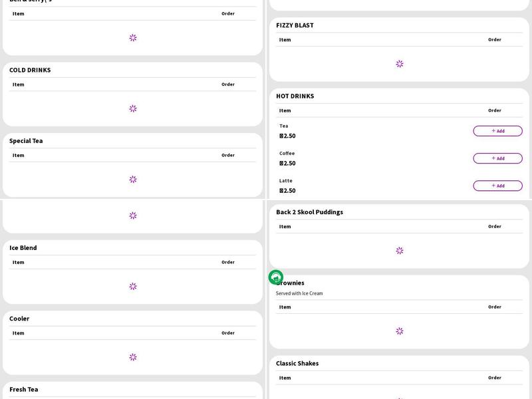The height and width of the screenshot is (399, 532).
Task: Select the HOT DRINKS section heading
Action: (295, 96)
